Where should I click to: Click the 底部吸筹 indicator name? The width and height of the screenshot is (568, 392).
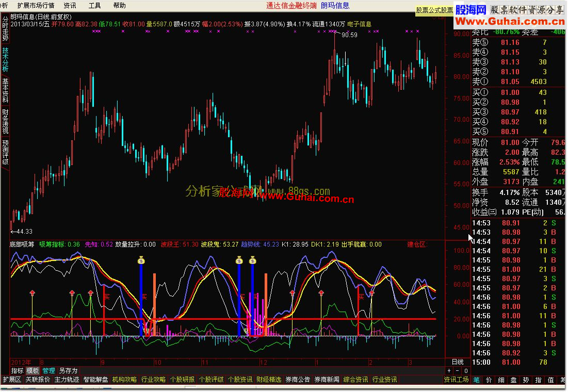pos(22,244)
